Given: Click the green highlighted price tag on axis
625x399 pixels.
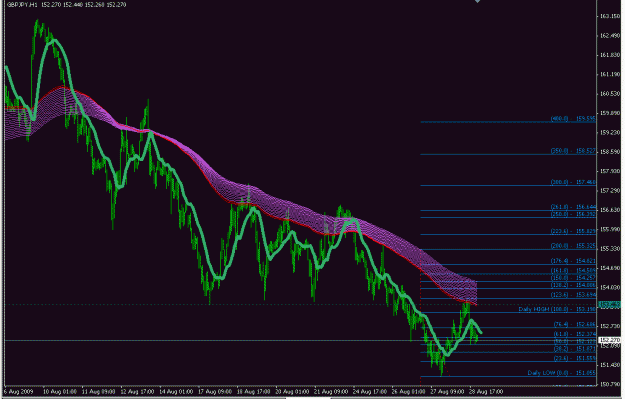Looking at the screenshot, I should pyautogui.click(x=610, y=305).
